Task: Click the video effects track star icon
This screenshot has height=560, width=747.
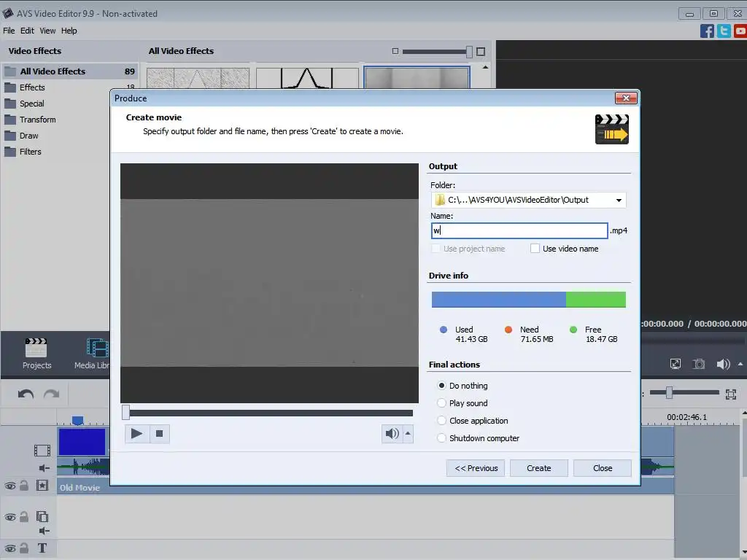Action: (42, 486)
